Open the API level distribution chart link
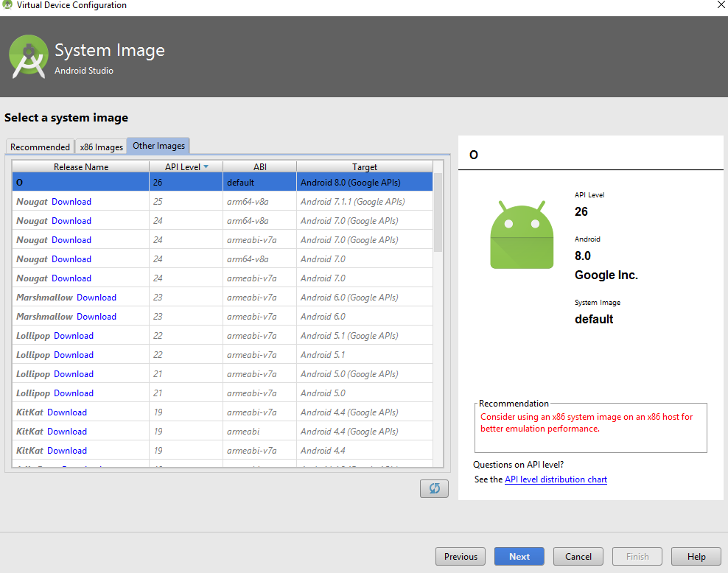 click(x=556, y=479)
